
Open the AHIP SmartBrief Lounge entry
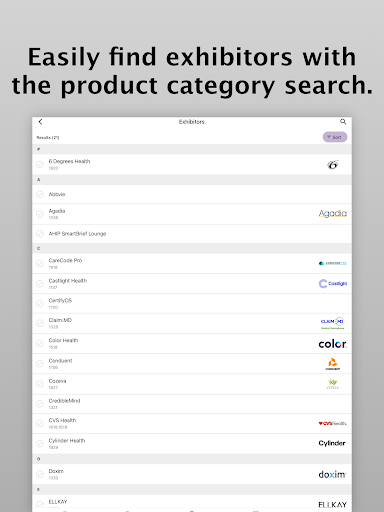click(192, 234)
